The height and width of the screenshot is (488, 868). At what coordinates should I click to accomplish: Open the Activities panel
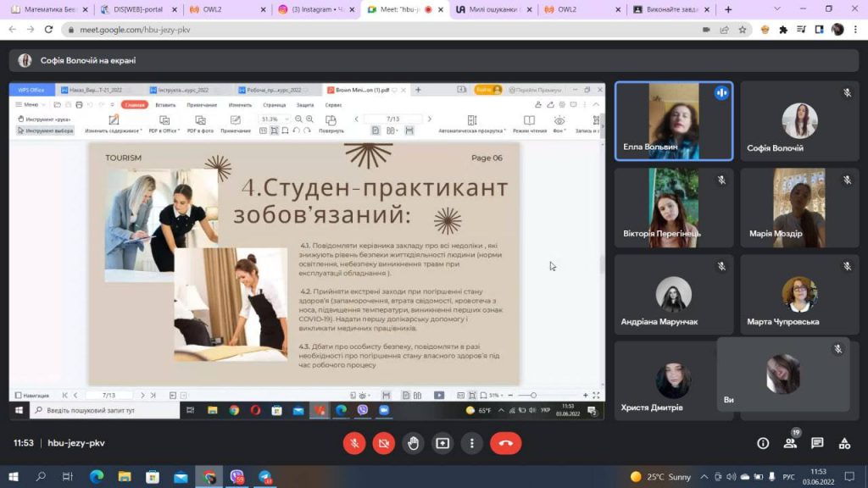[x=844, y=443]
